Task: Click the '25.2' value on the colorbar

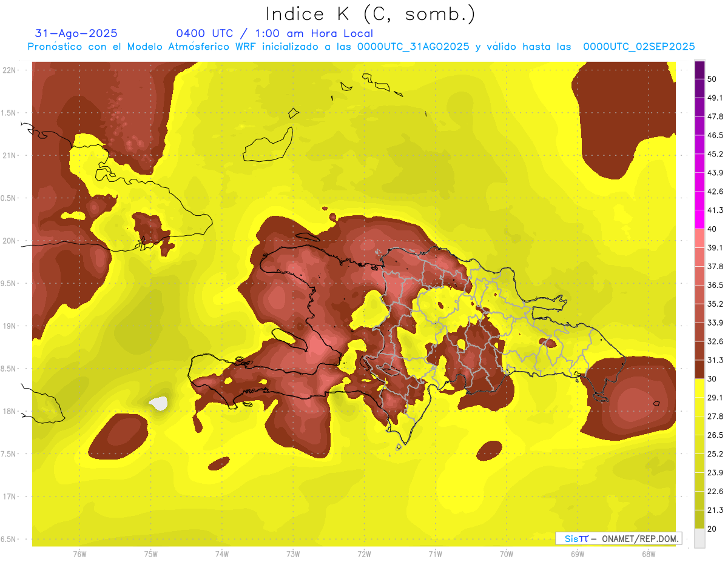Action: pos(715,454)
